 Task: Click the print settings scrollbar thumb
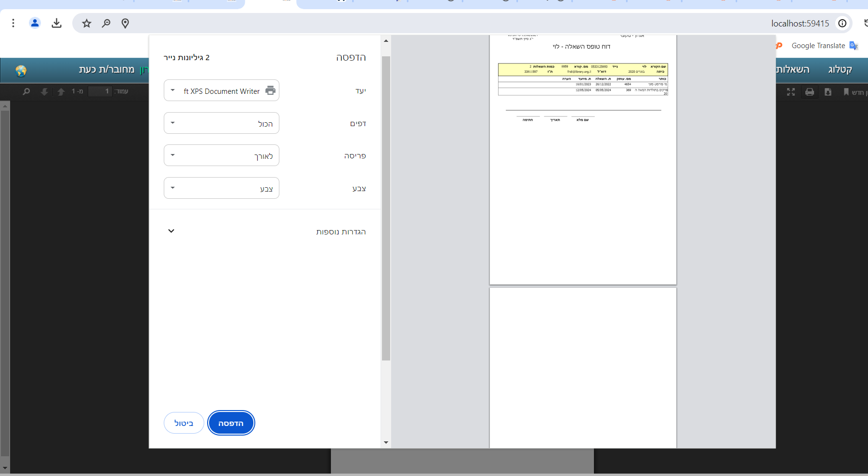click(x=386, y=208)
